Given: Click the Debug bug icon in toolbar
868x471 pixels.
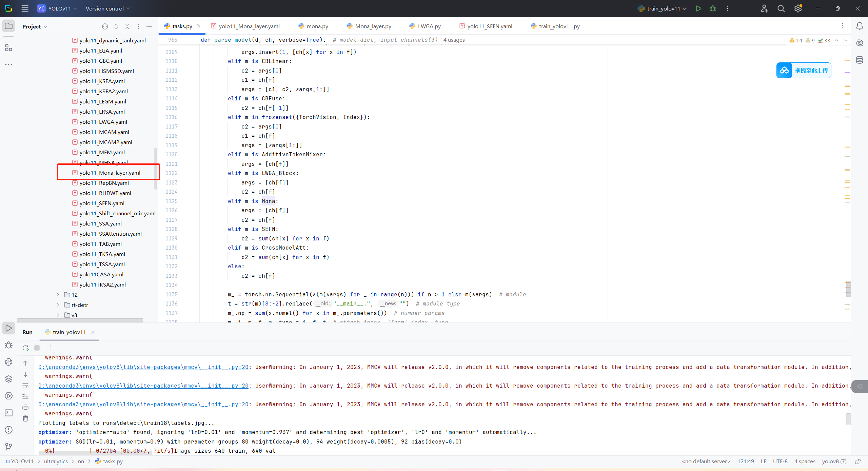Looking at the screenshot, I should [x=713, y=8].
